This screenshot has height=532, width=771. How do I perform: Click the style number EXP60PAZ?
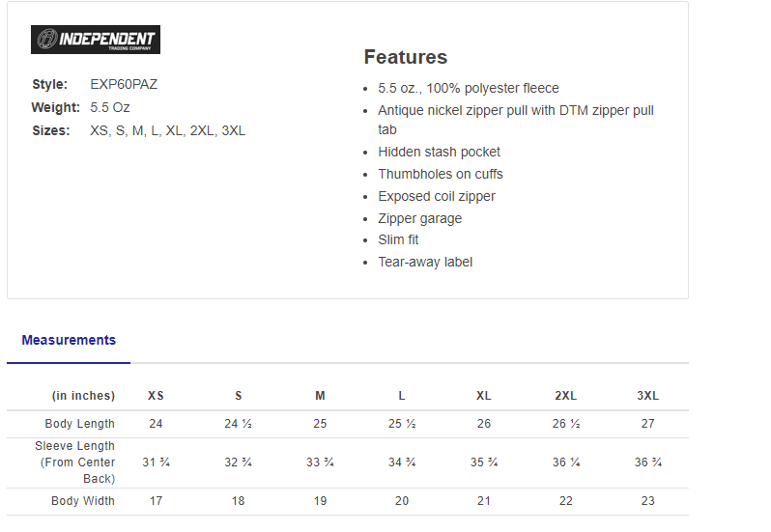point(124,84)
